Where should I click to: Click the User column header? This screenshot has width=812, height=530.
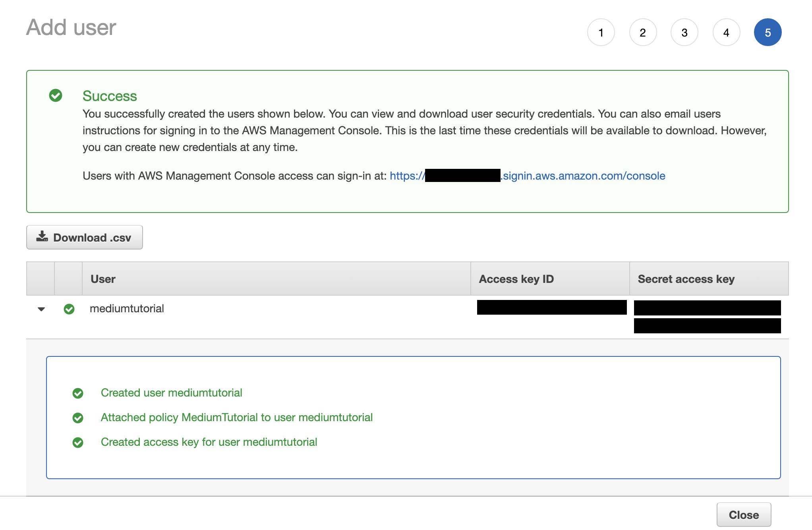point(103,279)
